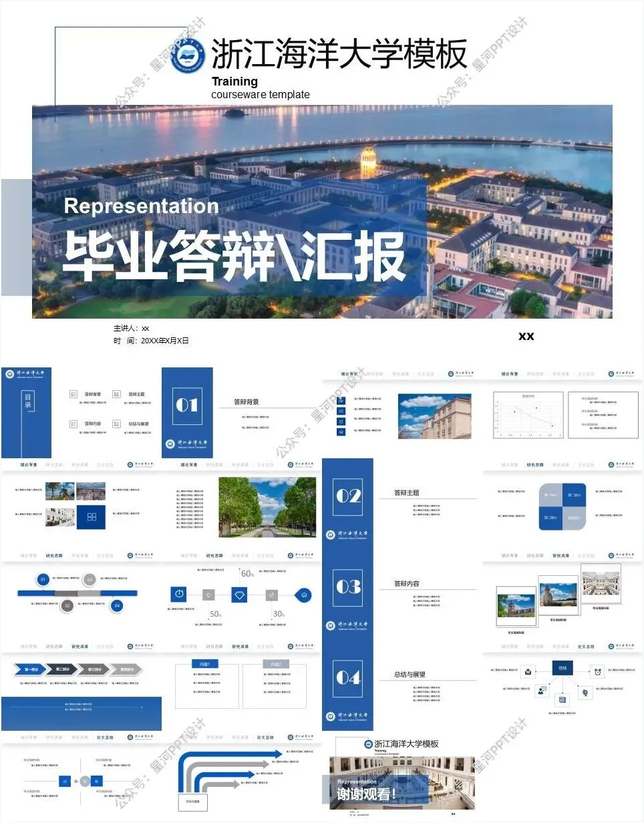This screenshot has height=823, width=644.
Task: Click the university logo on the thank-you slide
Action: 368,744
